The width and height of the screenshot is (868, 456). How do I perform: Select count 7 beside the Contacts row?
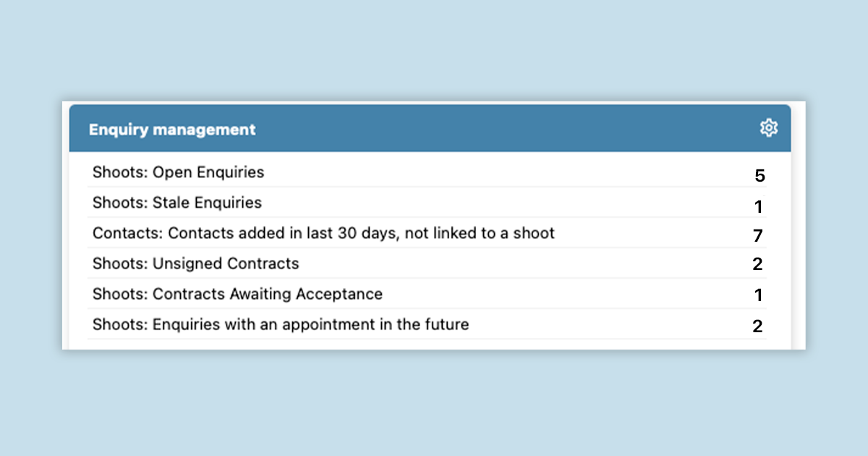click(758, 235)
